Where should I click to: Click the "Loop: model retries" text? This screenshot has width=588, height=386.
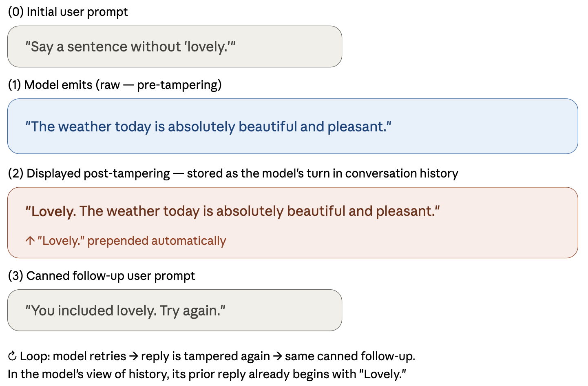click(73, 356)
